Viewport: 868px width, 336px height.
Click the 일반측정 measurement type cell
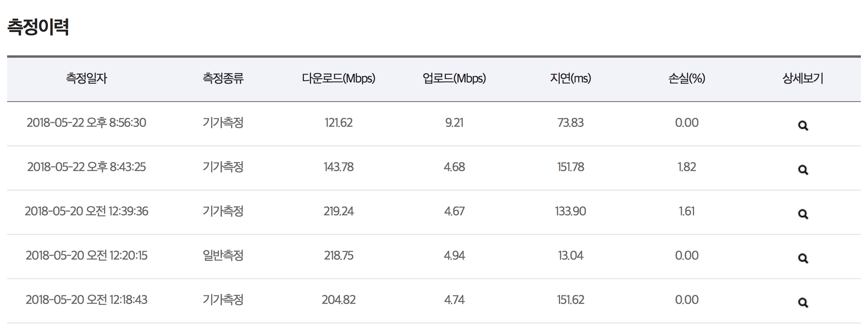tap(223, 255)
